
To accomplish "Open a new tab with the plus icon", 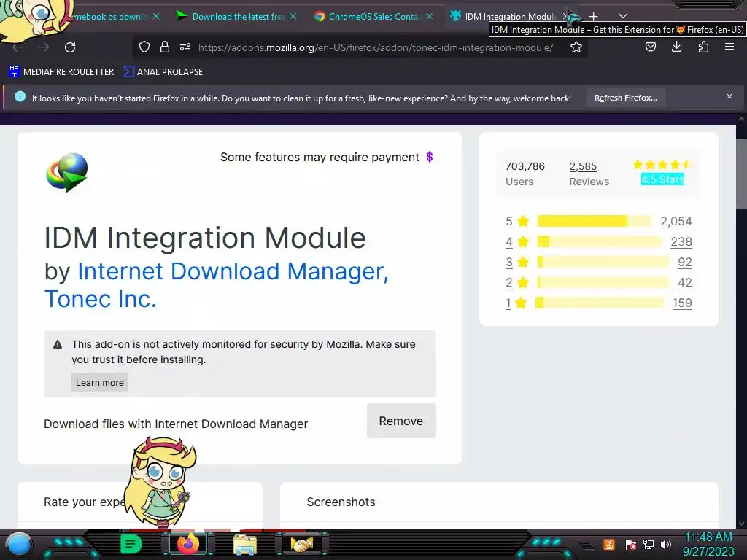I will 594,17.
